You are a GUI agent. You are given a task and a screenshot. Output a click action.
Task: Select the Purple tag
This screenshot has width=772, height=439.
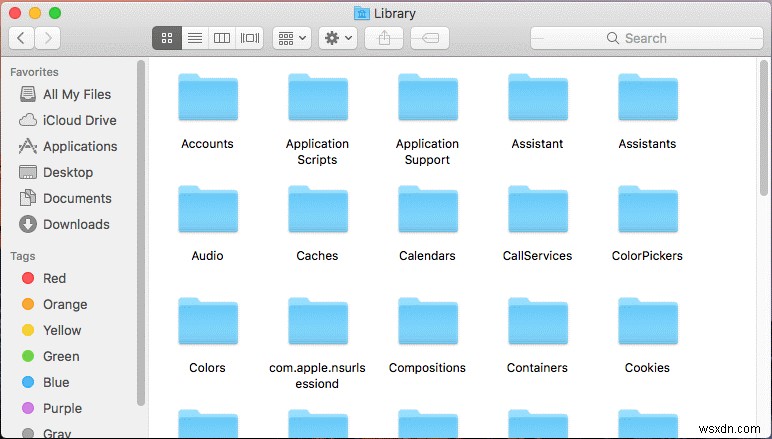[52, 408]
